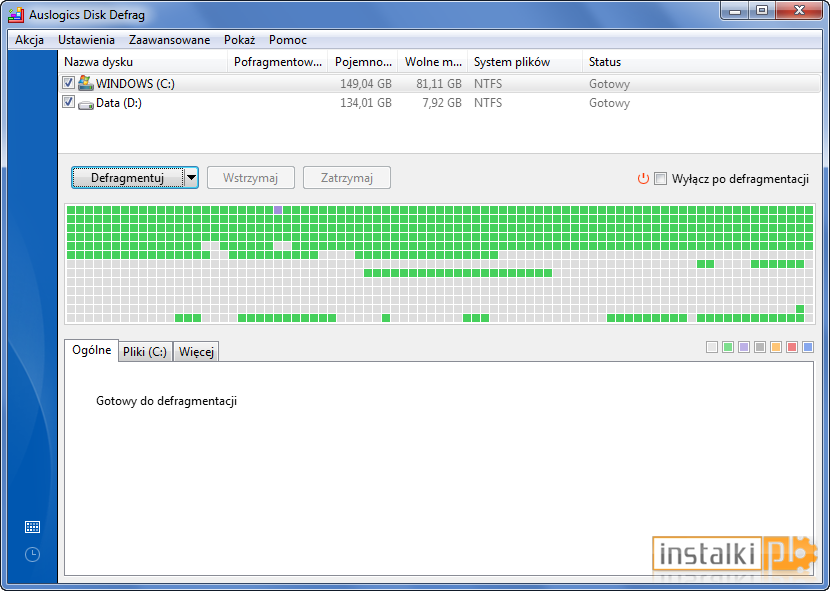Maximize the Auslogics Disk Defrag window
This screenshot has height=591, width=830.
(762, 11)
